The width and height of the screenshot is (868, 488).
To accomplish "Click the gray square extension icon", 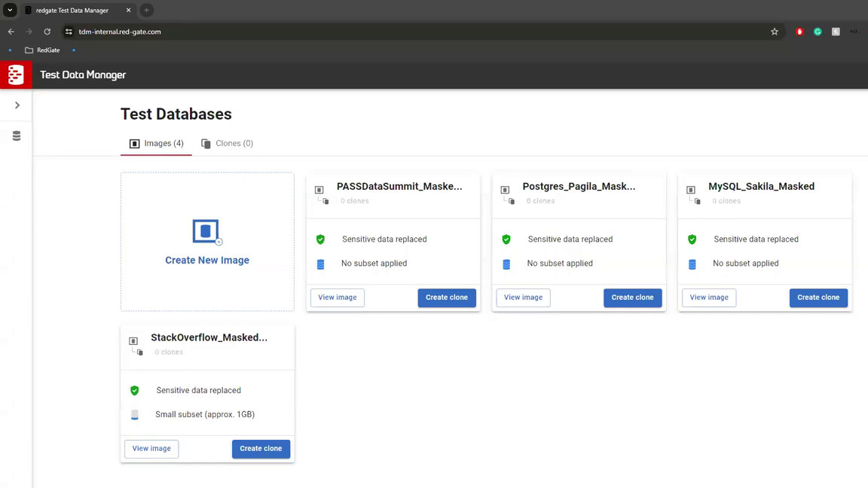I will (836, 32).
